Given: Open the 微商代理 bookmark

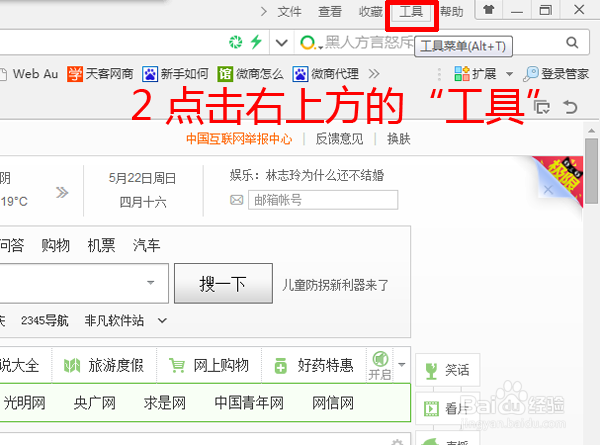Looking at the screenshot, I should [326, 74].
